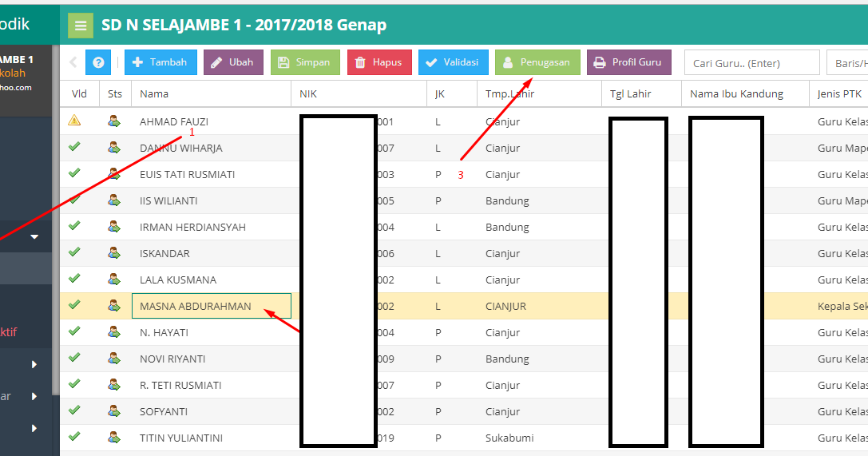Select the name MASNA ABDURAHMAN

[x=196, y=306]
